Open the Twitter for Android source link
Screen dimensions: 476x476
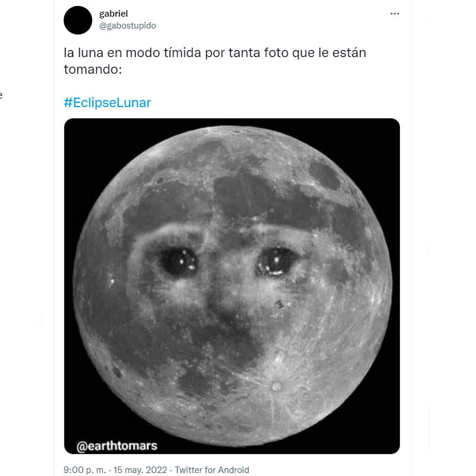pyautogui.click(x=212, y=469)
